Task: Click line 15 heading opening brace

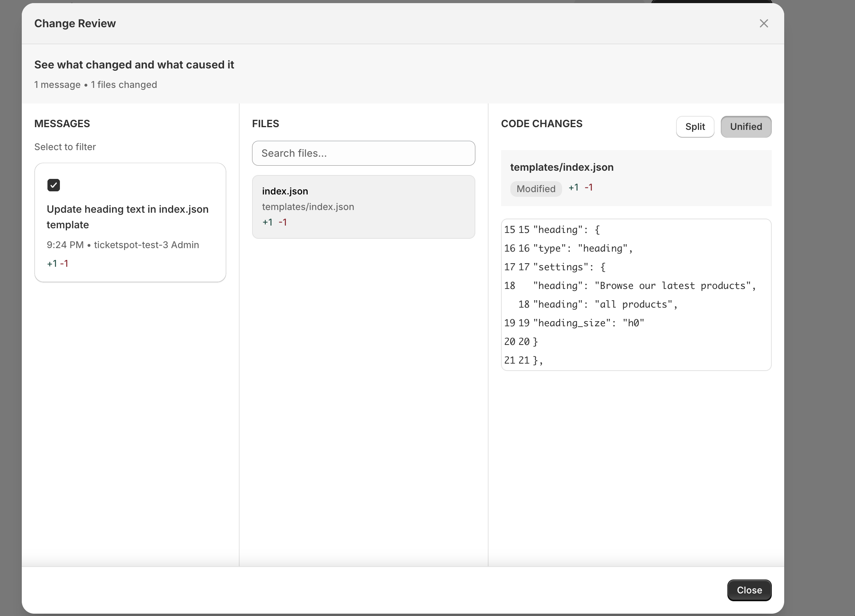Action: [x=566, y=230]
